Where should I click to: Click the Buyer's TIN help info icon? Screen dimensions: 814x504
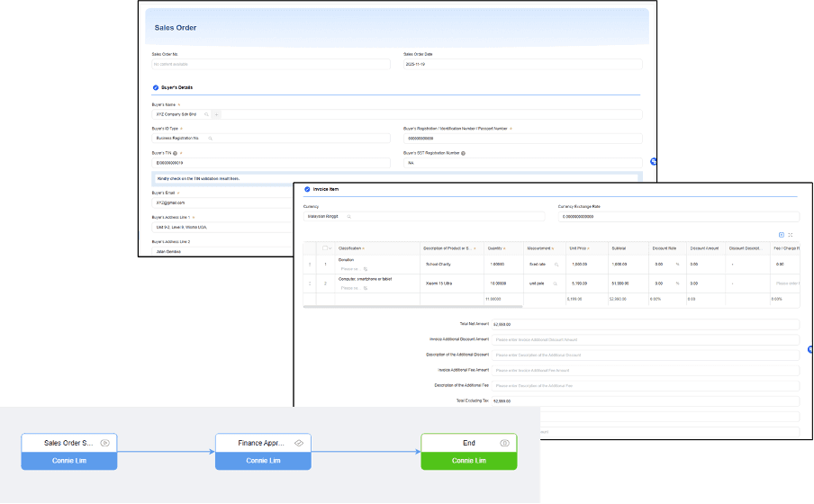pos(175,153)
